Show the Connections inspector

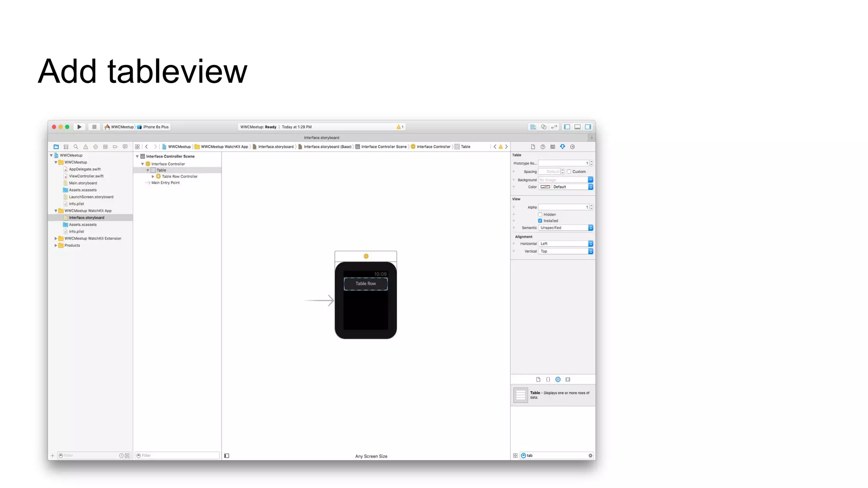pyautogui.click(x=572, y=147)
